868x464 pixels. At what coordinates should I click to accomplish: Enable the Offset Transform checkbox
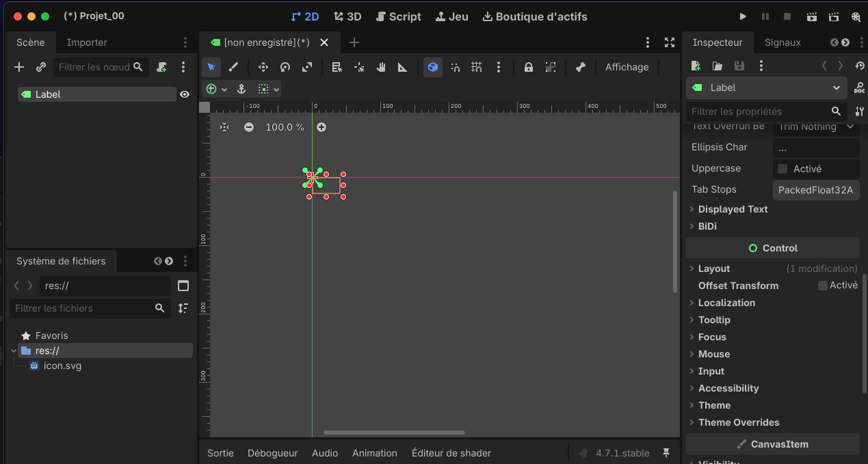point(823,286)
